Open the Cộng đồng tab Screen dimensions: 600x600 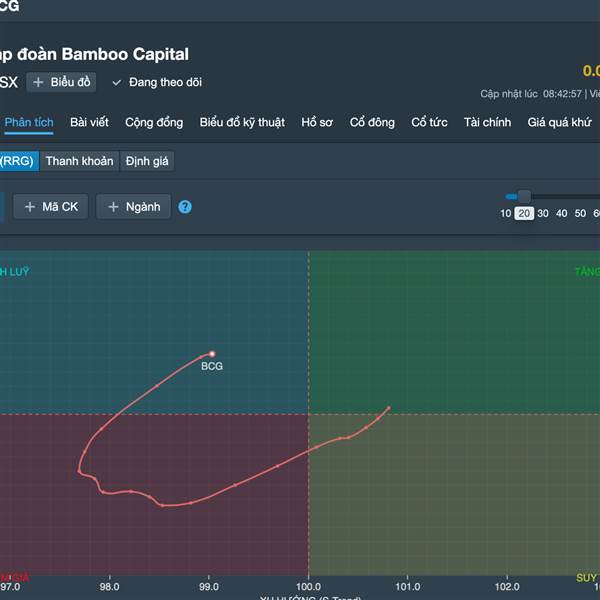click(x=154, y=122)
